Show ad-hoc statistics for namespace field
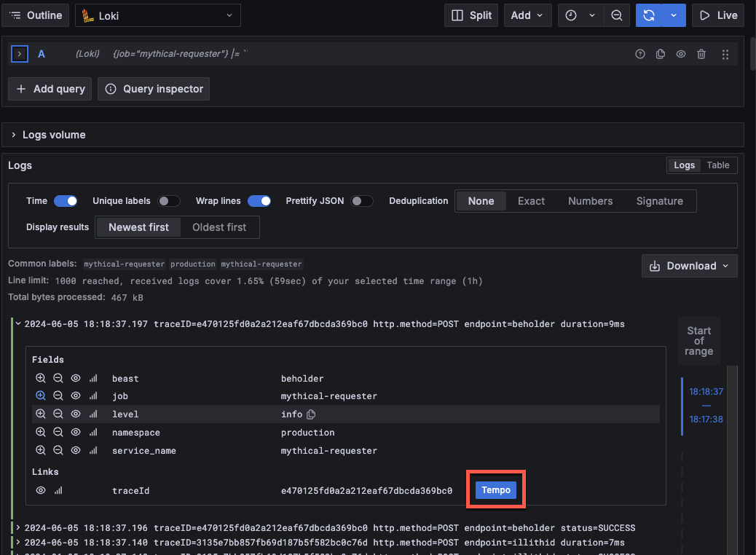This screenshot has width=756, height=555. click(x=93, y=433)
